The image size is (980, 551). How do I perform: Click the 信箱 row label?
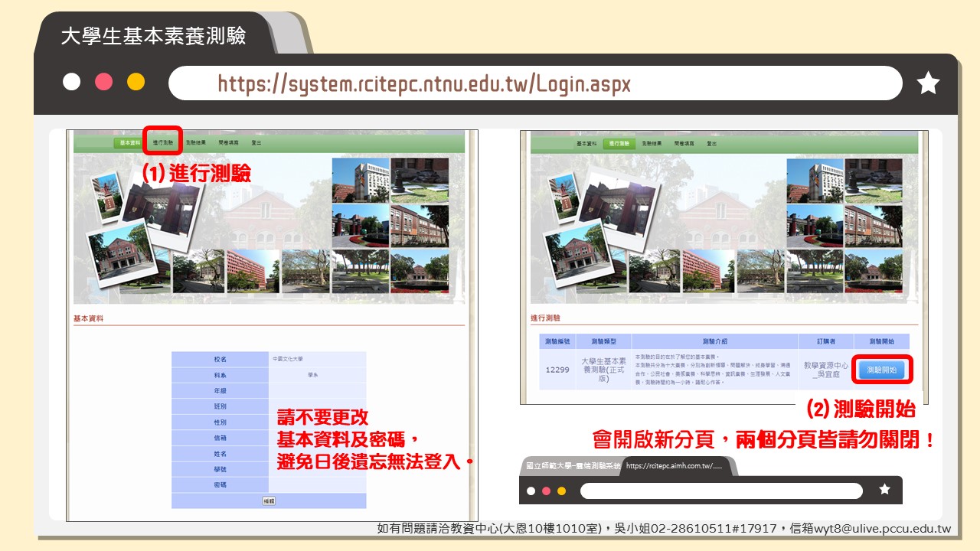pos(220,438)
